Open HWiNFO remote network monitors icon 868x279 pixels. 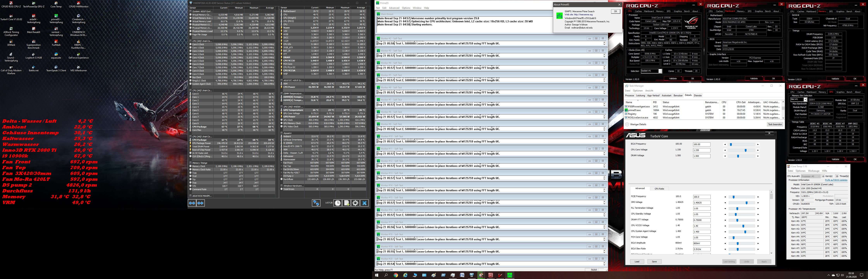pos(316,203)
